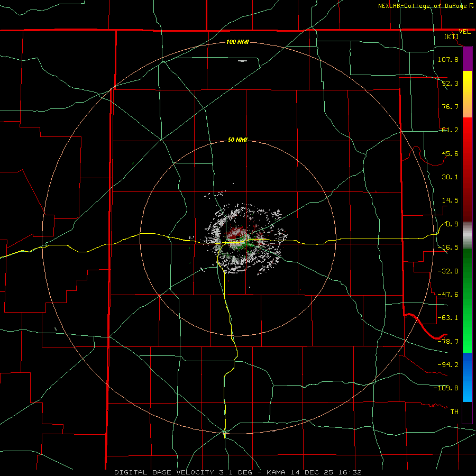Select the 45.6 scale value
476x476 pixels.
pyautogui.click(x=450, y=153)
